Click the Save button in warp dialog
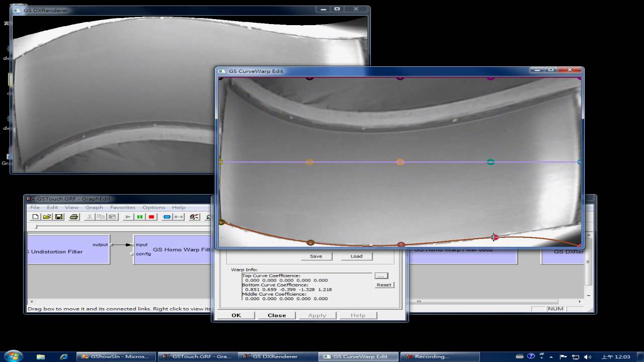Image resolution: width=644 pixels, height=362 pixels. tap(316, 256)
